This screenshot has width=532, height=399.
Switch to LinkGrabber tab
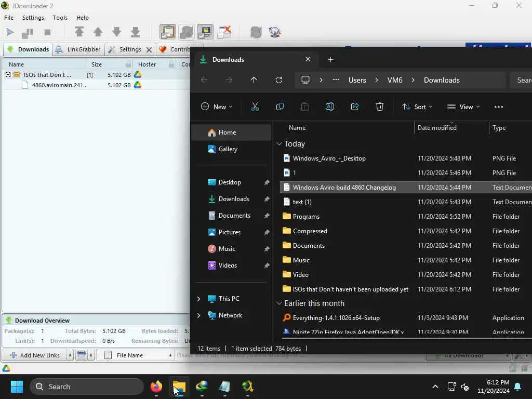click(78, 49)
